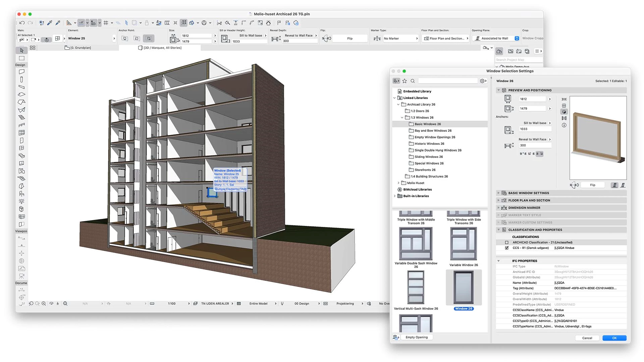Click the OK button
Screen dimensions: 644x362
(614, 338)
